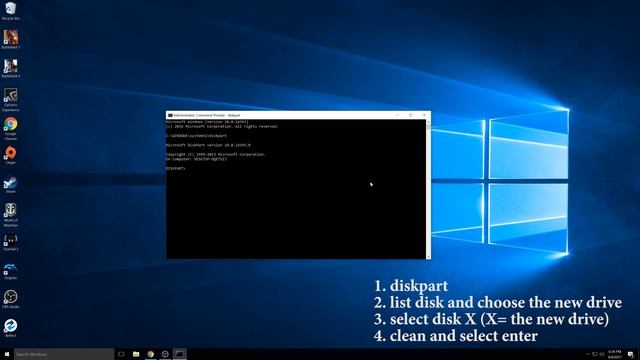640x360 pixels.
Task: Click the Search Windows taskbar box
Action: tap(64, 354)
